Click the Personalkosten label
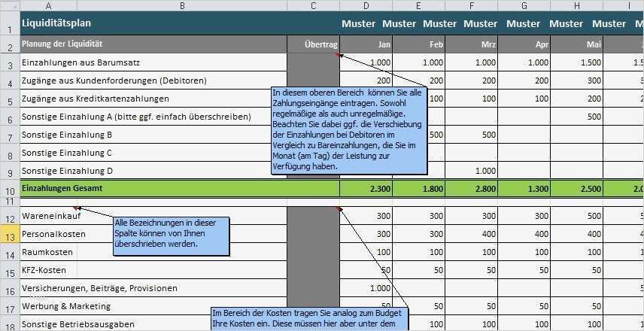This screenshot has height=331, width=644. (x=53, y=234)
